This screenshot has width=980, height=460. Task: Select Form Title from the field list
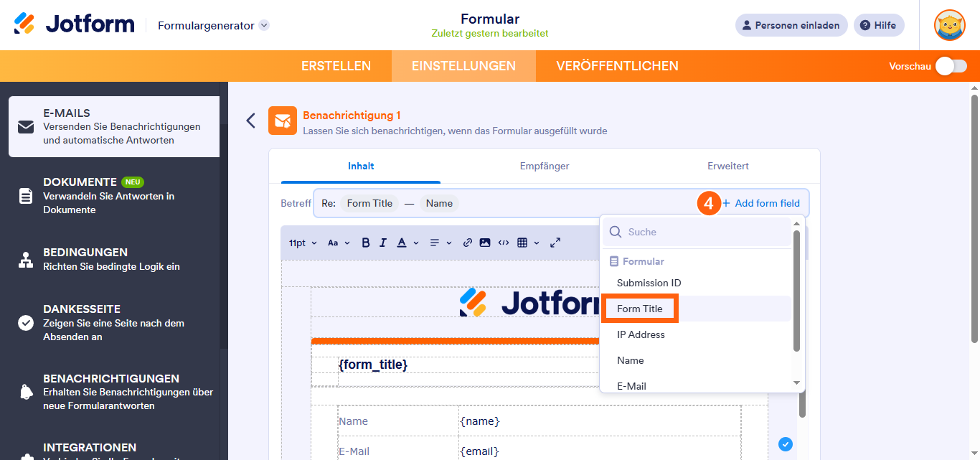pos(640,309)
